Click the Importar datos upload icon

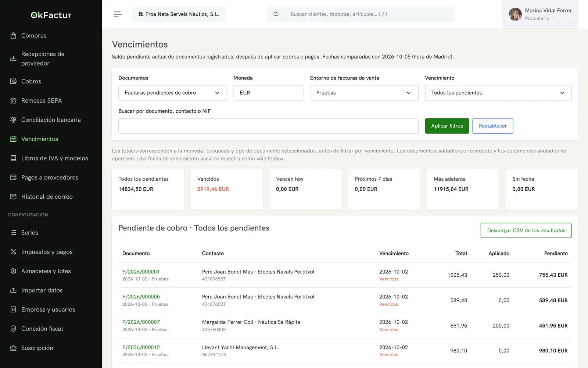[x=13, y=290]
